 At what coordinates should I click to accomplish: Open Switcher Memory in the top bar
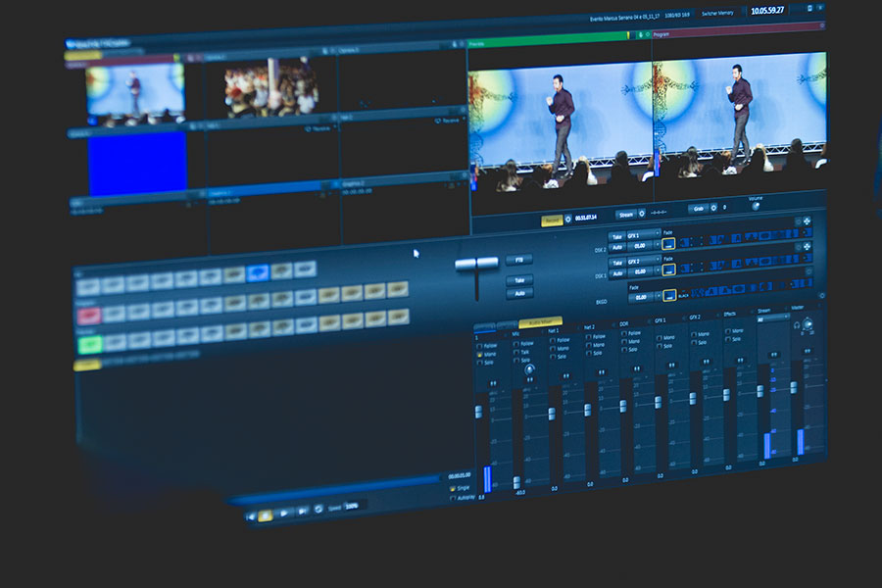coord(717,13)
